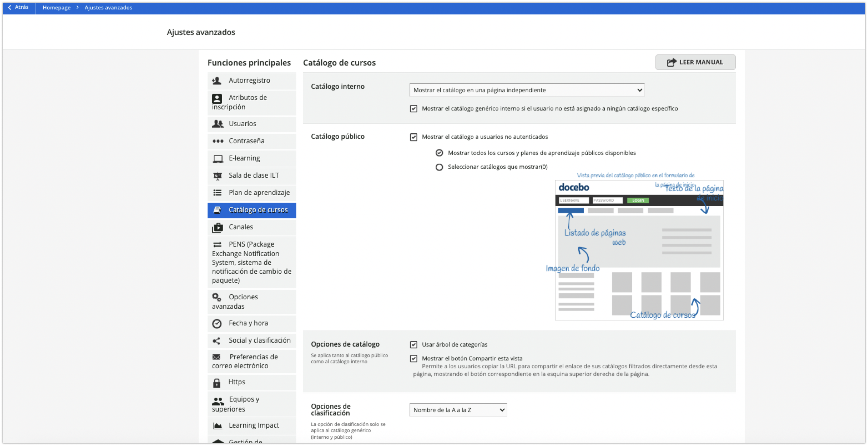
Task: Open Nombre de la A a la Z dropdown
Action: 458,410
